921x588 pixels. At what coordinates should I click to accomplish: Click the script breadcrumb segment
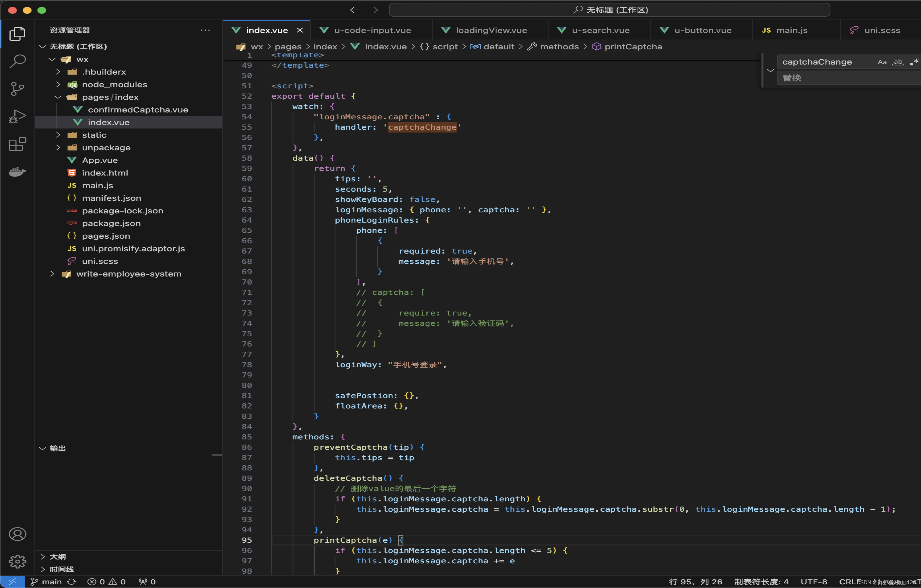[x=439, y=47]
